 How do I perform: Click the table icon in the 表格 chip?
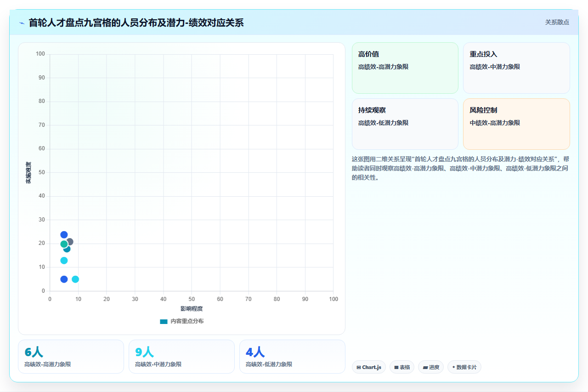tap(396, 367)
